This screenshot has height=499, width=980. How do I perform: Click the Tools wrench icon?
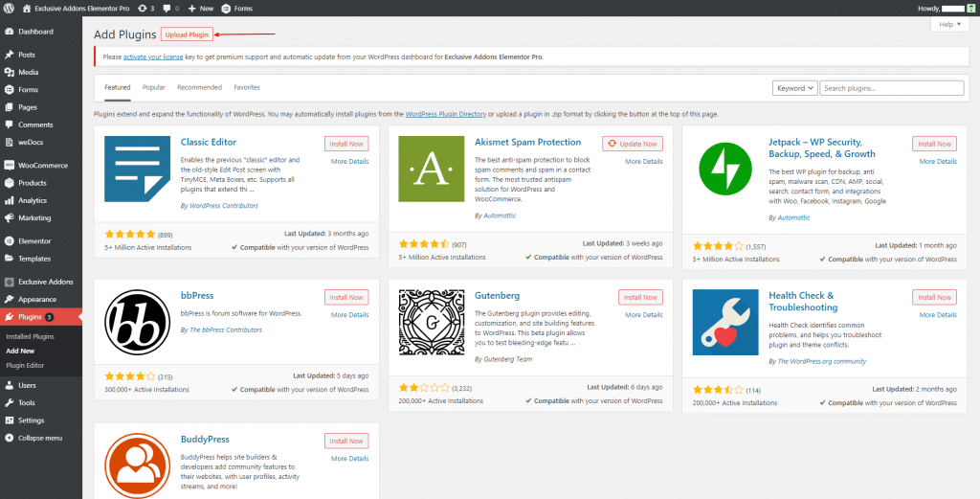(9, 403)
